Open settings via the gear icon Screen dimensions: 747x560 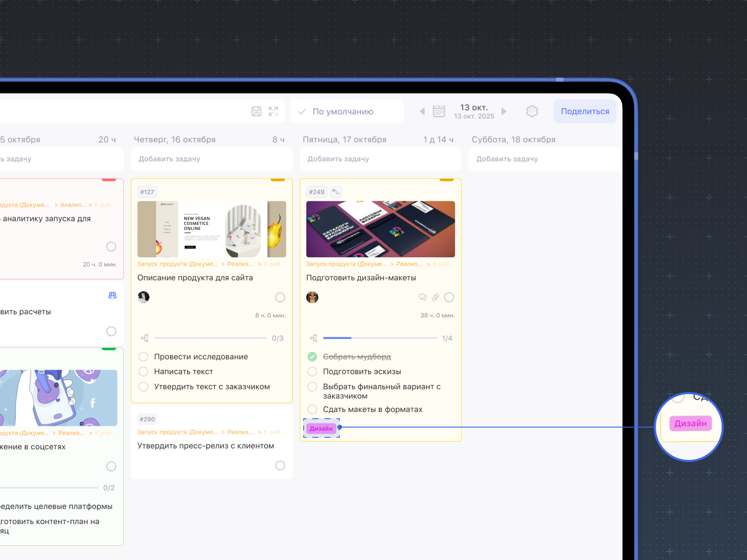[532, 111]
